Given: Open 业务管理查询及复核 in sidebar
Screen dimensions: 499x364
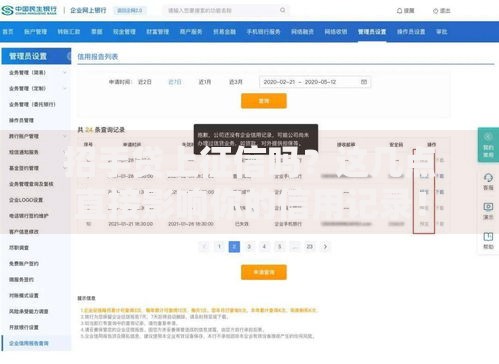Looking at the screenshot, I should 31,184.
